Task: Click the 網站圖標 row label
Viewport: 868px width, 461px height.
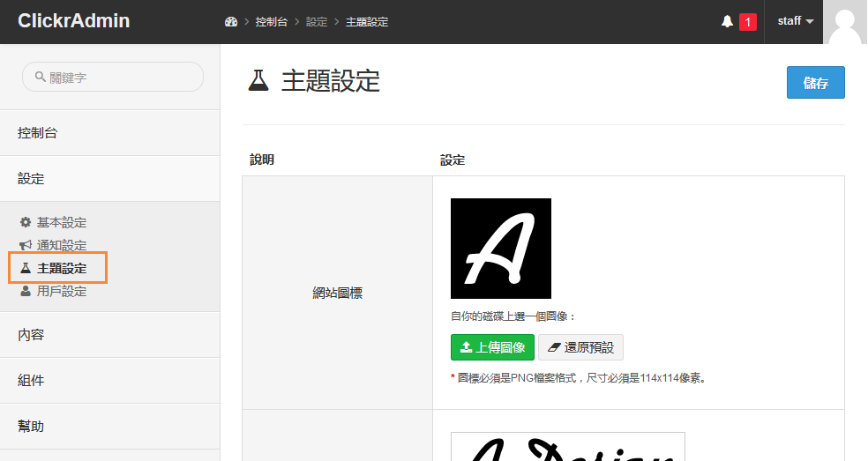Action: point(337,293)
